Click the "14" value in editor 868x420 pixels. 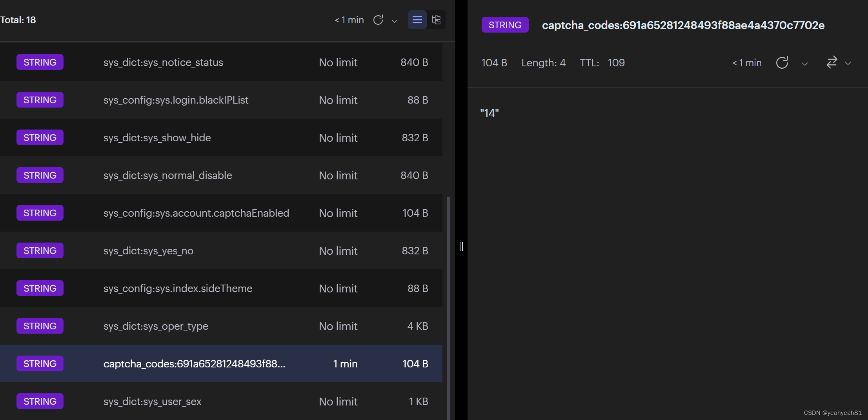coord(490,113)
